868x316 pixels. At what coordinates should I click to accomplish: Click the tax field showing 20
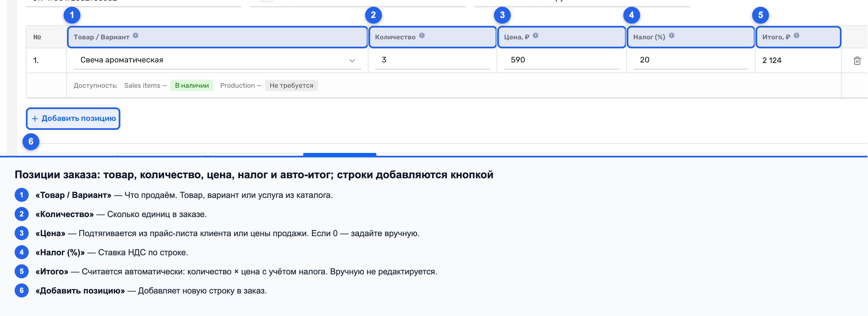(691, 60)
